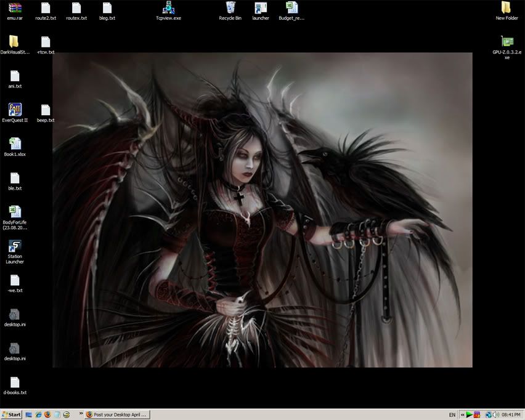Select the Tcpview.exe desktop icon

[168, 8]
